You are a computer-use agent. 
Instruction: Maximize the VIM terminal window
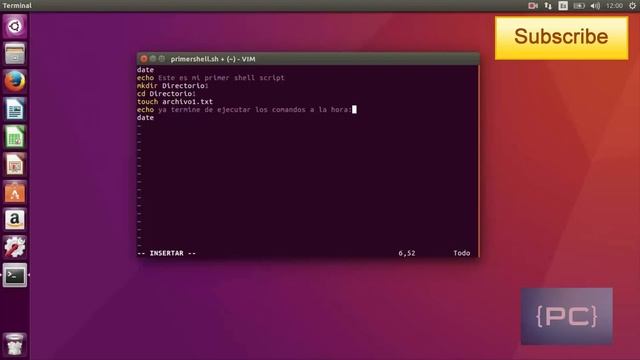click(x=162, y=59)
